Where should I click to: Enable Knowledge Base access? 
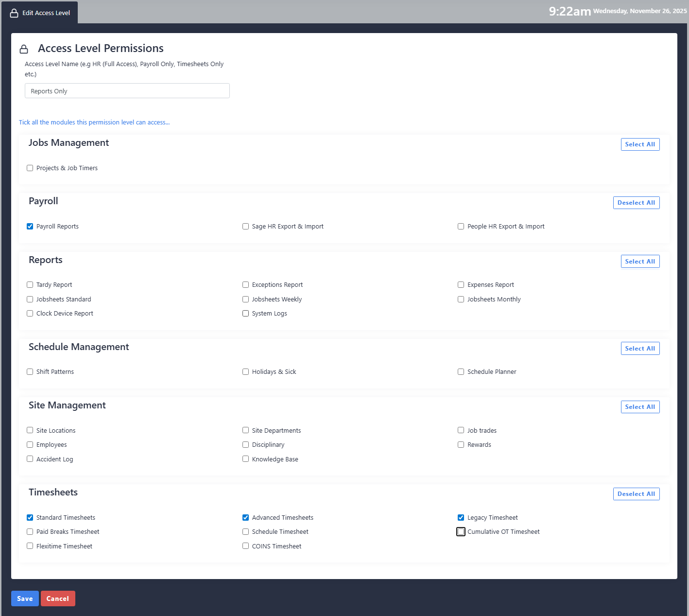pyautogui.click(x=246, y=459)
